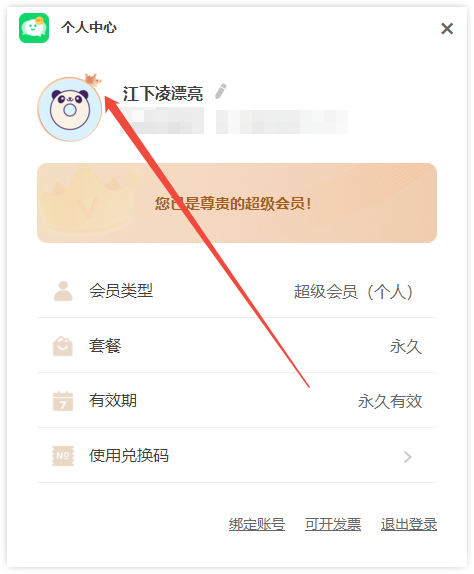The image size is (474, 574).
Task: Click the panda profile avatar
Action: click(x=70, y=109)
